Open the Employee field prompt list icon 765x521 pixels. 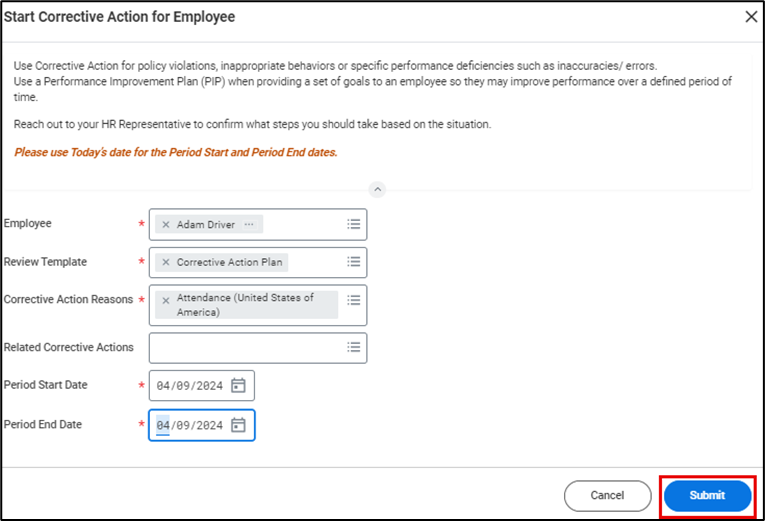(353, 225)
